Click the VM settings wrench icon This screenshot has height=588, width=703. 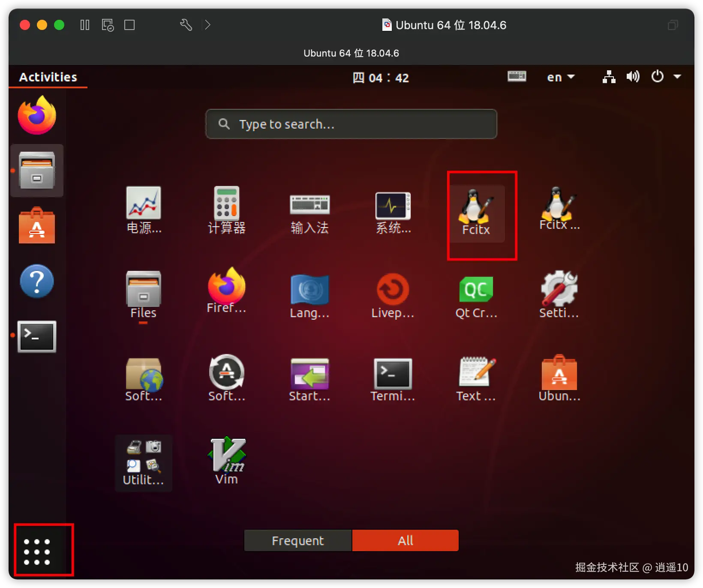point(186,25)
